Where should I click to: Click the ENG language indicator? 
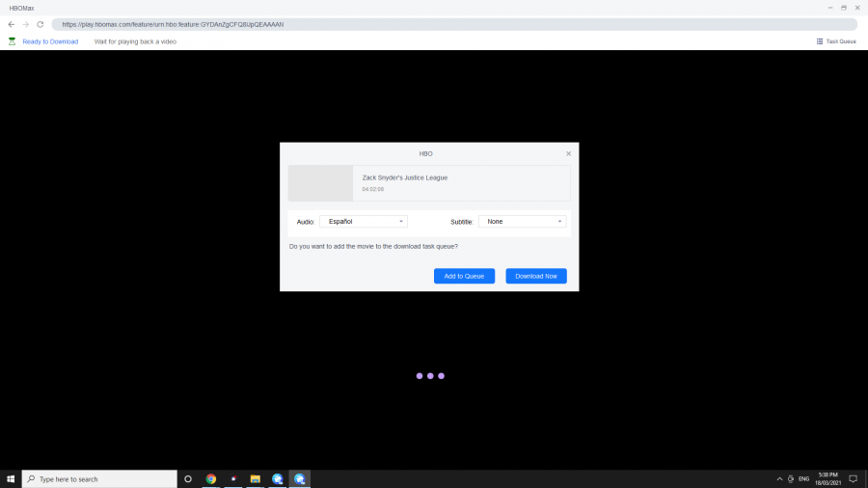pyautogui.click(x=803, y=479)
